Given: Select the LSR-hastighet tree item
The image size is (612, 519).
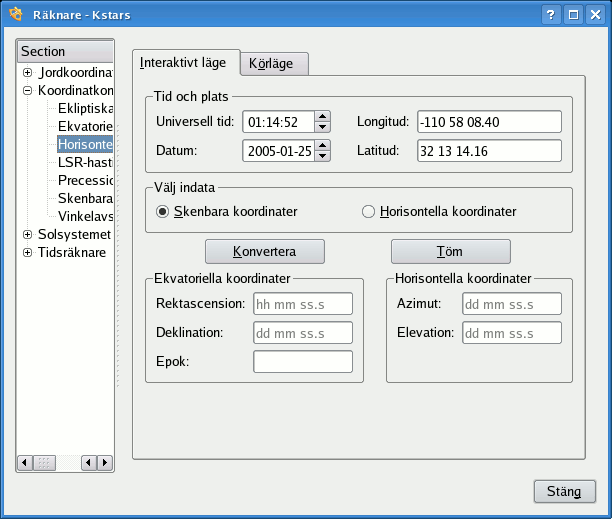Looking at the screenshot, I should [85, 162].
